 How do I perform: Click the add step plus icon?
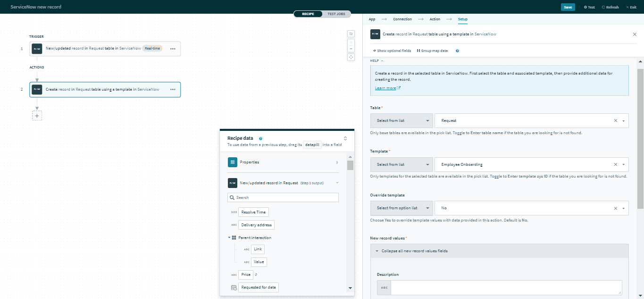coord(37,116)
